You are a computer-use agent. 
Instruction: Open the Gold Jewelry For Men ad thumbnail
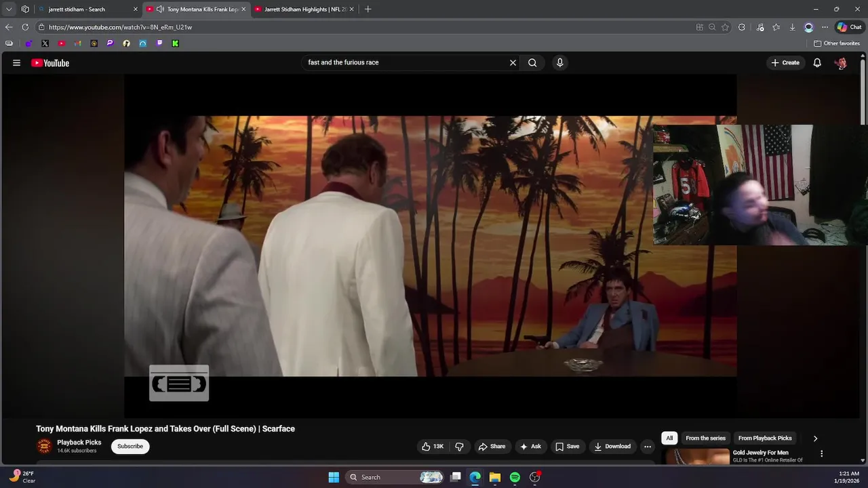click(696, 456)
